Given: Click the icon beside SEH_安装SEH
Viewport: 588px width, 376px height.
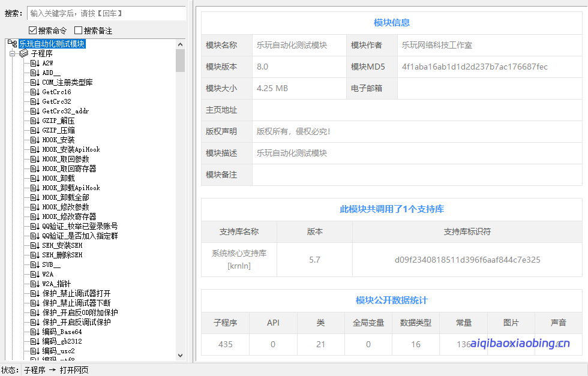Looking at the screenshot, I should click(35, 245).
